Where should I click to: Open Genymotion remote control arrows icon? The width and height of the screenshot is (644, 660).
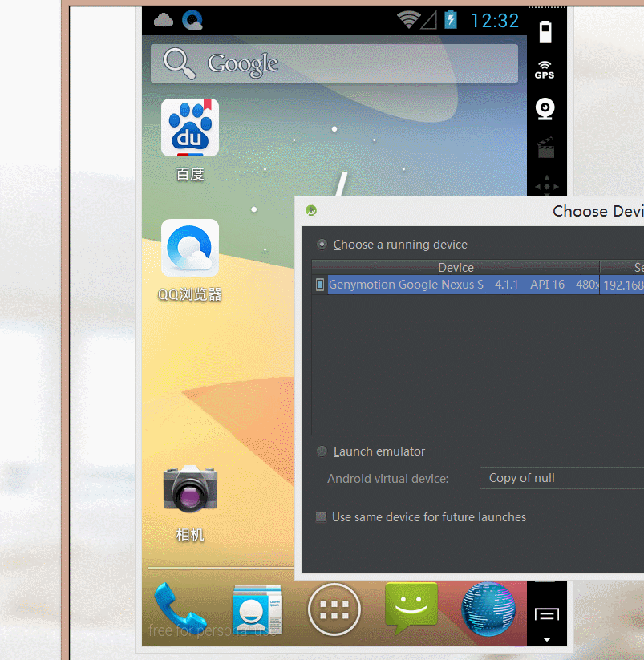[546, 187]
